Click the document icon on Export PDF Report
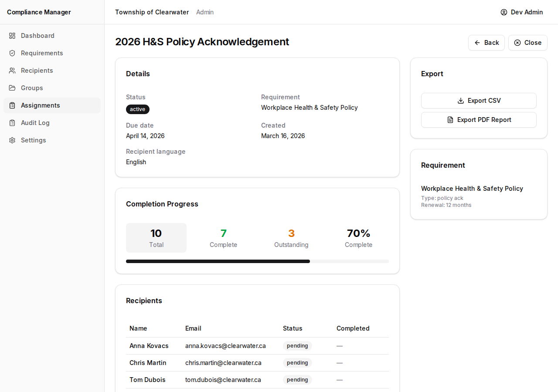The height and width of the screenshot is (392, 558). (450, 120)
